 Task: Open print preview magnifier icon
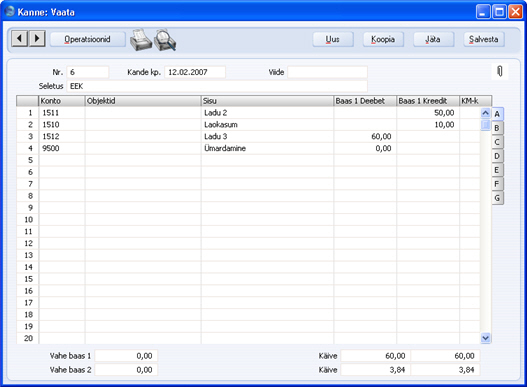[x=165, y=40]
